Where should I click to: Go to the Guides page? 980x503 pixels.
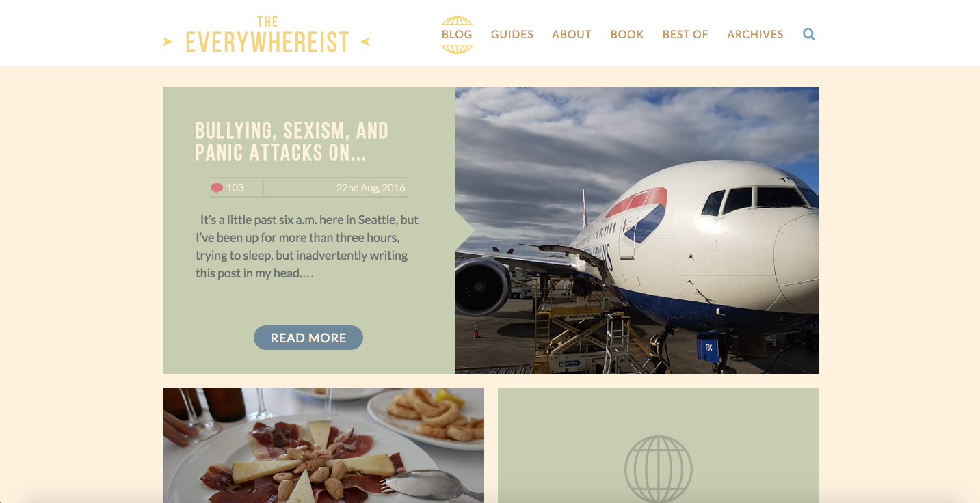[512, 34]
